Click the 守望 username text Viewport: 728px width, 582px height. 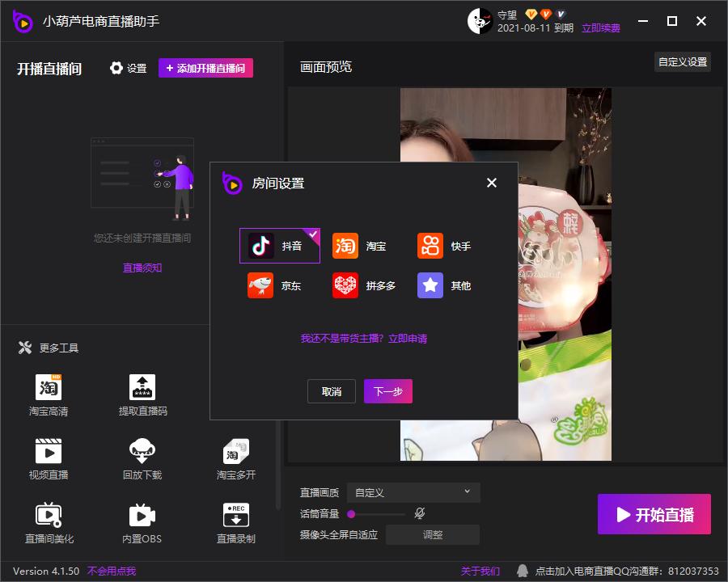507,15
